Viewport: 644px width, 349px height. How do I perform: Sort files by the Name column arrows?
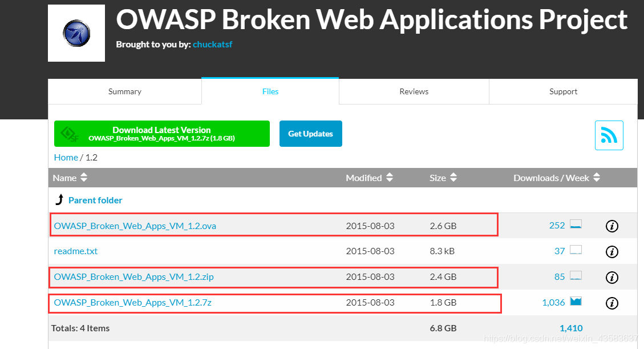pyautogui.click(x=84, y=178)
